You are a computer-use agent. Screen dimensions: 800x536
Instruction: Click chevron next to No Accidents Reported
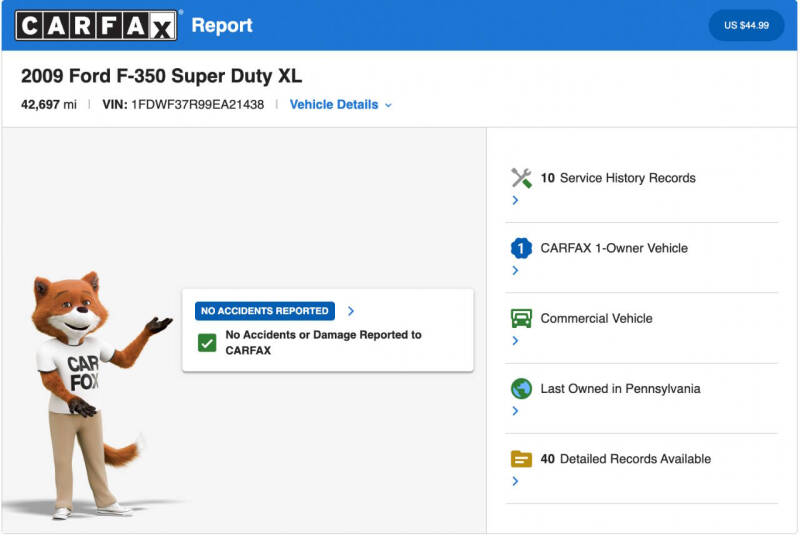pos(351,311)
